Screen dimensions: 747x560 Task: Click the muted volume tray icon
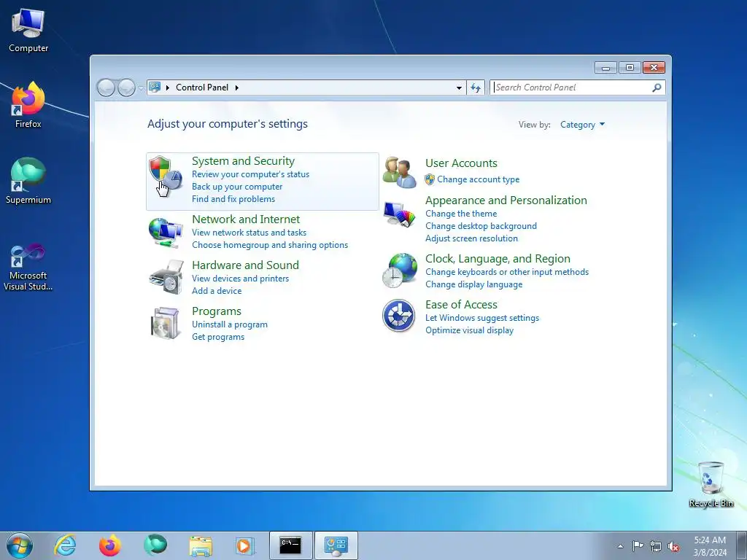coord(673,546)
